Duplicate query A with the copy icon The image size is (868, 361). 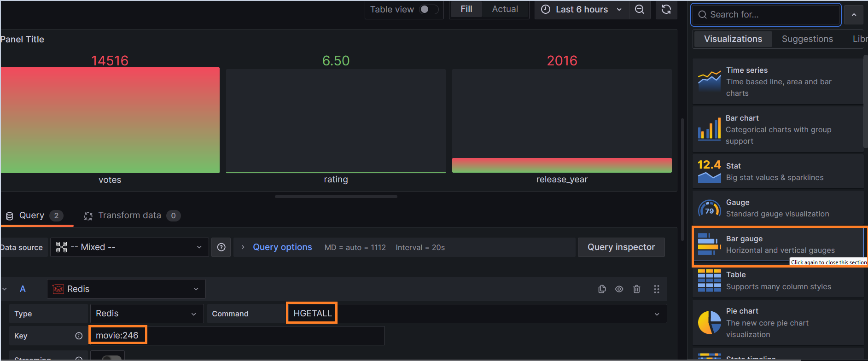coord(602,289)
